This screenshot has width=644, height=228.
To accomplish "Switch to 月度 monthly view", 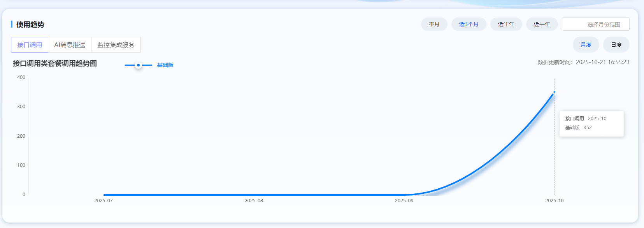I will (x=586, y=45).
